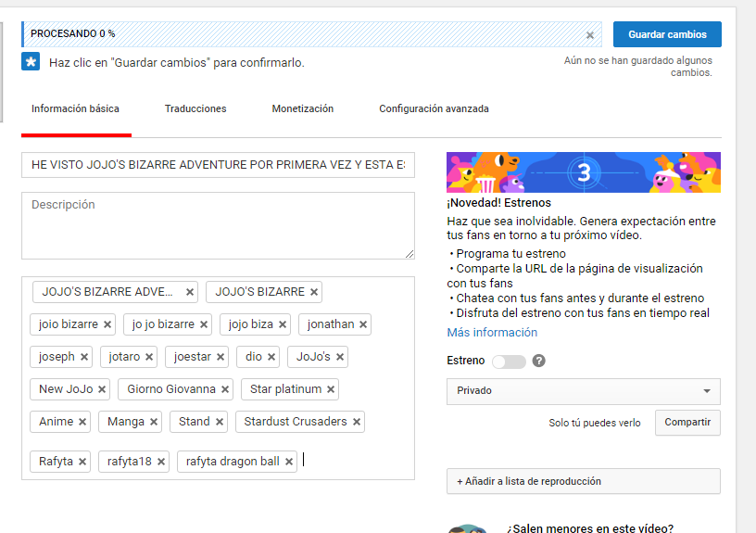Image resolution: width=756 pixels, height=533 pixels.
Task: Open the Traducciones tab
Action: 195,109
